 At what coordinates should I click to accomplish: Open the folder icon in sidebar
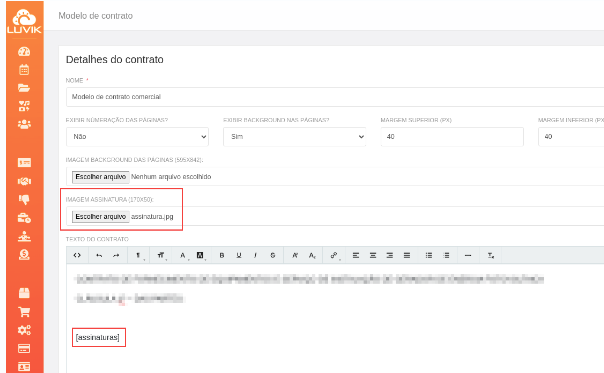click(24, 88)
